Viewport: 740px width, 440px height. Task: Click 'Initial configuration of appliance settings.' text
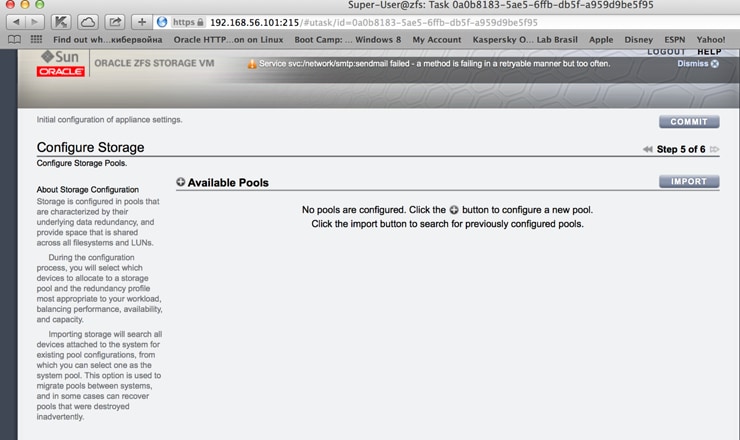(x=109, y=119)
